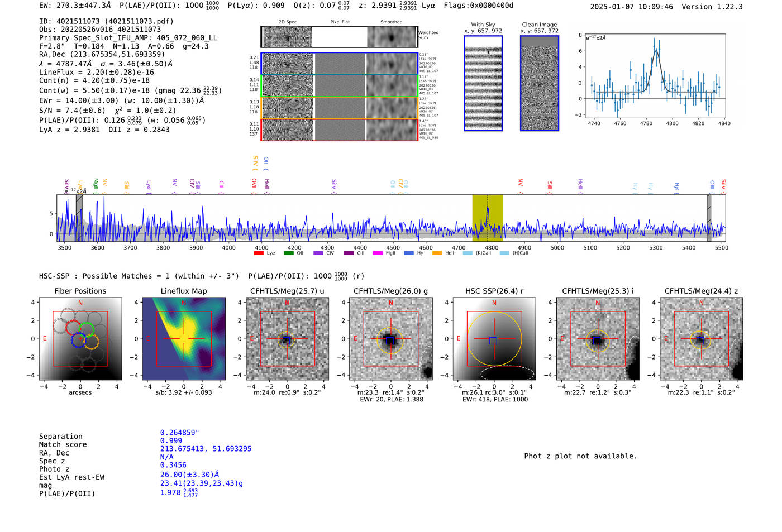Click the (H)CaII legend swatch
This screenshot has height=532, width=782.
[x=504, y=253]
